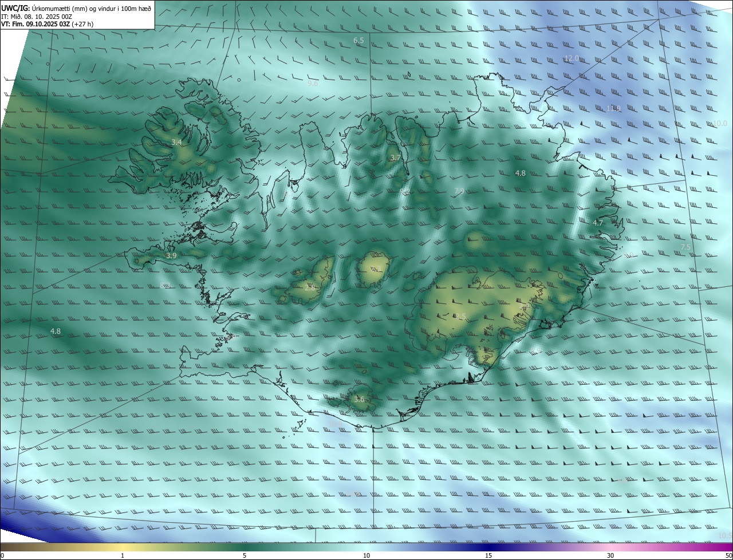Click the 7.5 value label on the map
The image size is (733, 560).
pyautogui.click(x=685, y=247)
